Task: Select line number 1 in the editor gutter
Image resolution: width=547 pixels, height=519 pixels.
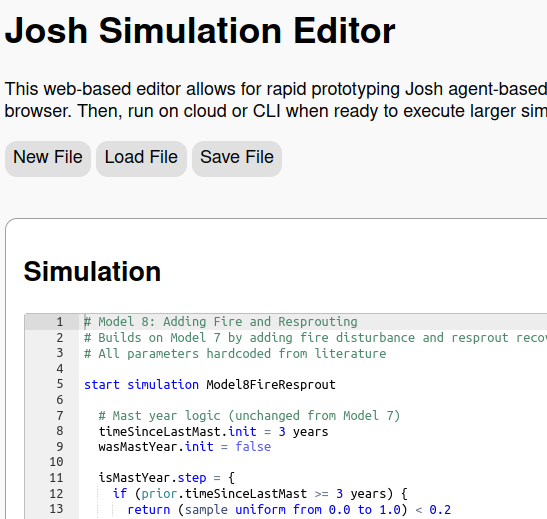Action: [60, 322]
